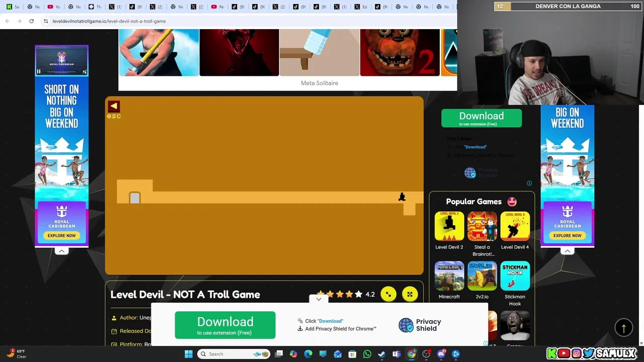Click Explore Now on the left Royal Caribbean ad
The image size is (644, 362).
61,235
